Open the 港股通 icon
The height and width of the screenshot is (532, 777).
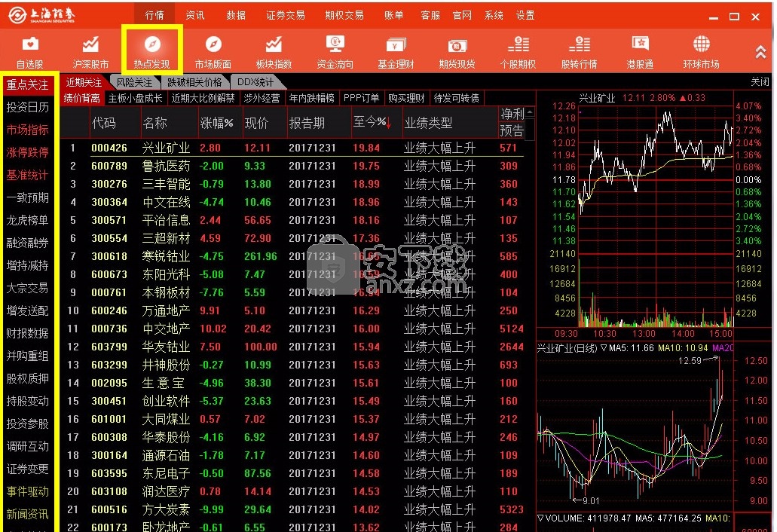click(x=640, y=51)
